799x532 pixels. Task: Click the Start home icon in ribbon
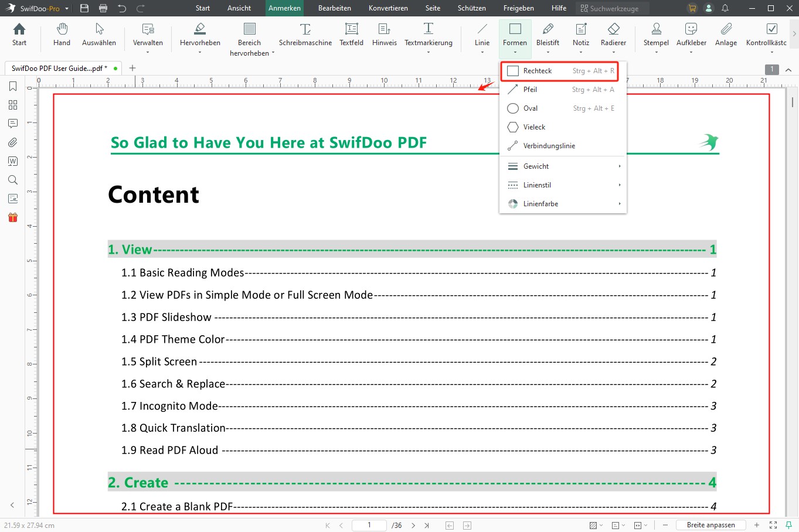click(19, 35)
